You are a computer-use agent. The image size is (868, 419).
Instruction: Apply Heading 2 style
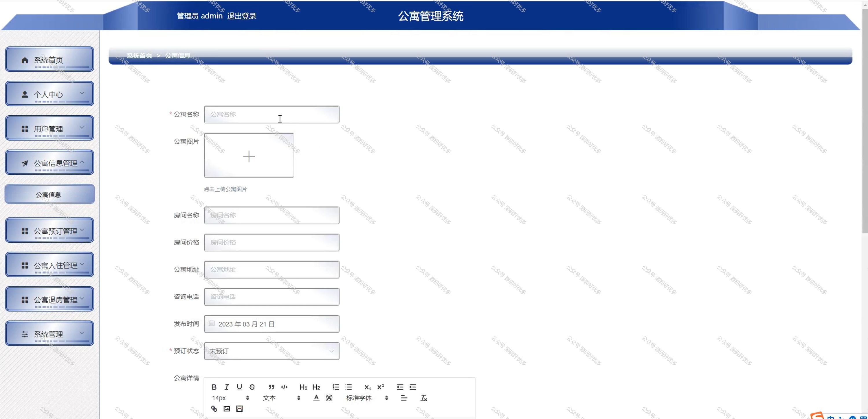[316, 387]
